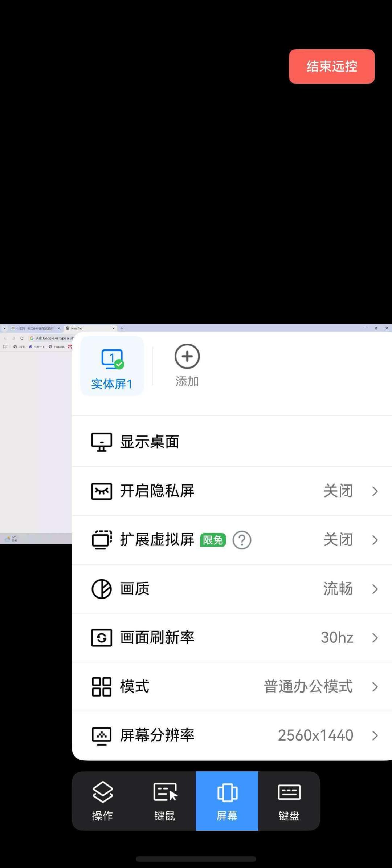Expand the virtual screen chevron arrow
This screenshot has width=392, height=868.
tap(375, 540)
